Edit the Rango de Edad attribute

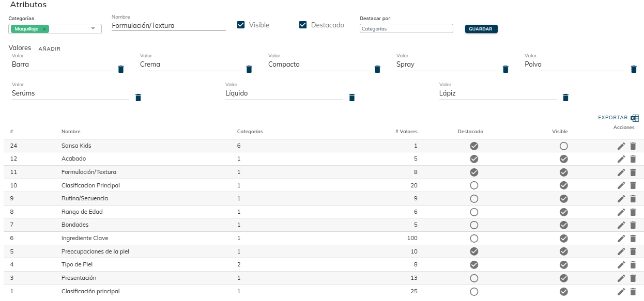(621, 212)
